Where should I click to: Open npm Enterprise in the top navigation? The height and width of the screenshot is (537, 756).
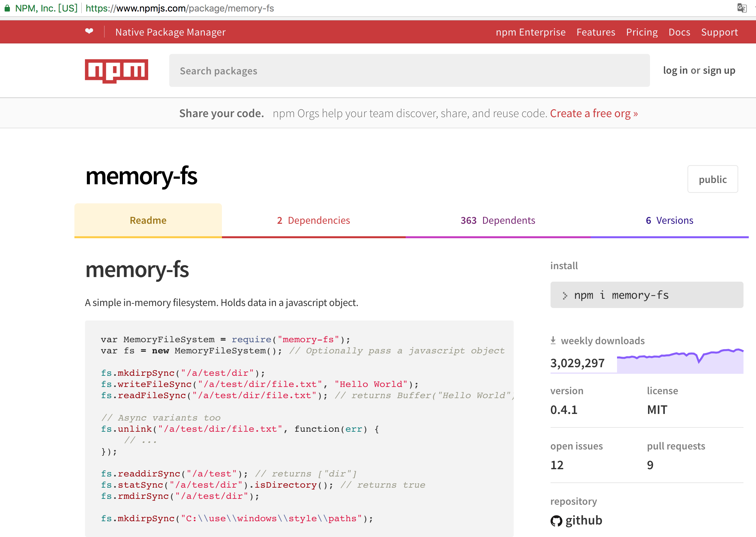pos(530,32)
